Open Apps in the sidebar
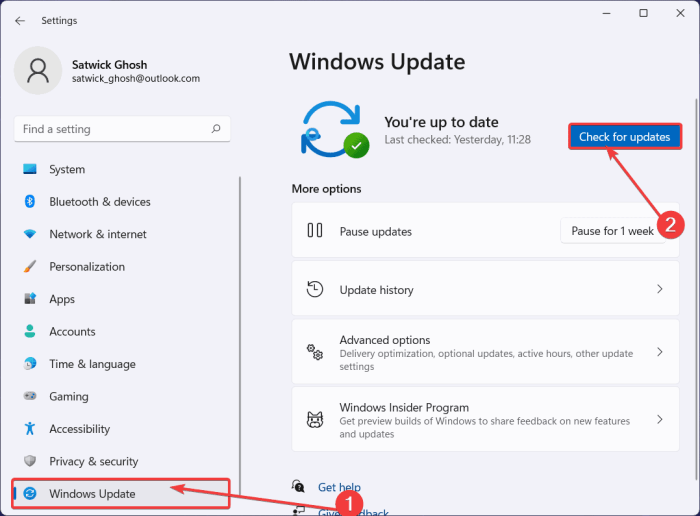700x516 pixels. coord(62,299)
